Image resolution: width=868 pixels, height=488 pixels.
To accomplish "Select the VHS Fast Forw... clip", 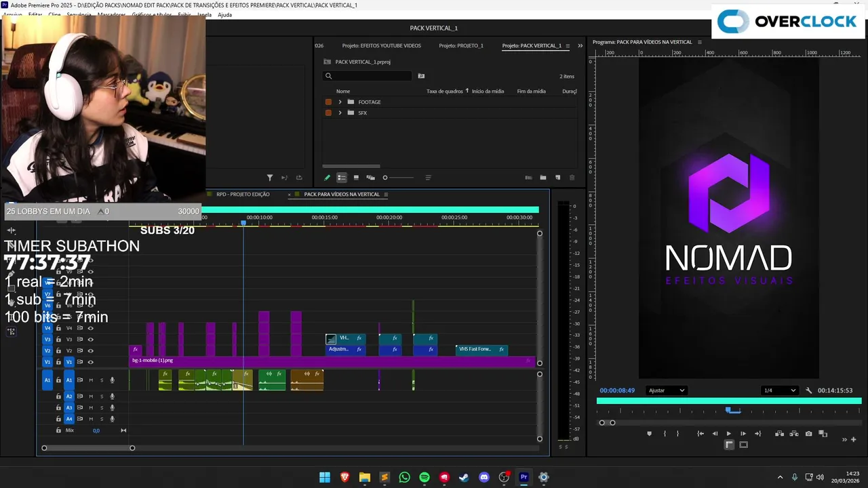I will click(481, 350).
